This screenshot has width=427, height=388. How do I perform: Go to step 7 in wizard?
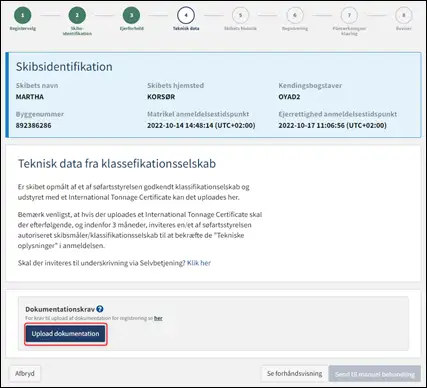click(x=349, y=15)
